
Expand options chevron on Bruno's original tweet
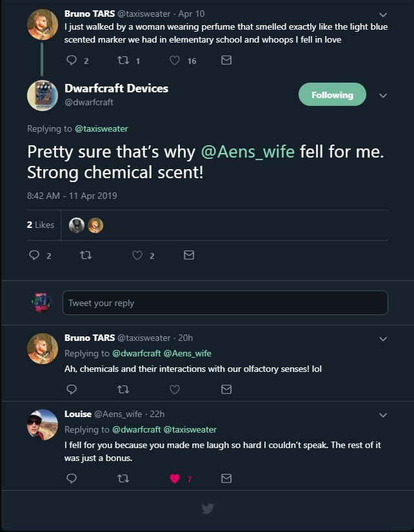[x=383, y=14]
